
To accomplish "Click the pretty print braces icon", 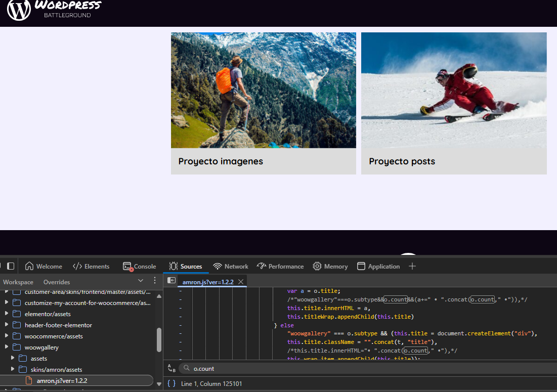I will tap(171, 383).
